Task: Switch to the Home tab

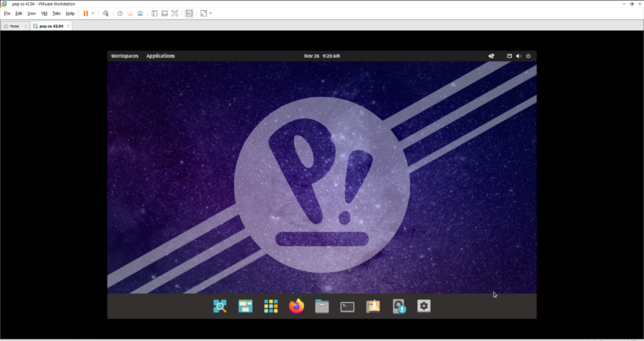Action: 12,26
